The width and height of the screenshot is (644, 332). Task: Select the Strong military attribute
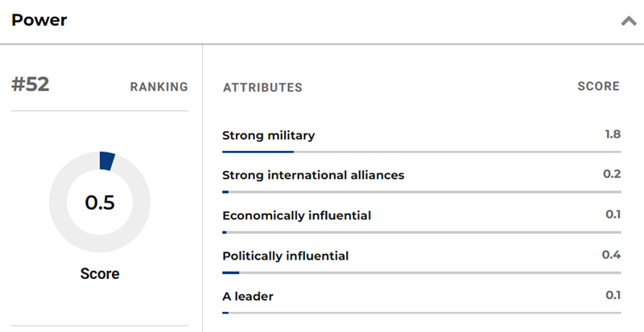click(268, 136)
